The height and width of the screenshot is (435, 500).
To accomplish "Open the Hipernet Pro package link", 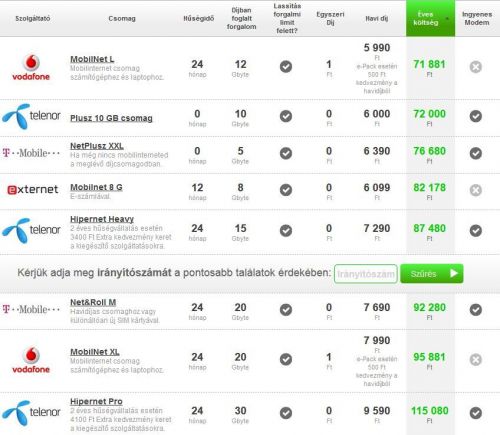I will (96, 402).
